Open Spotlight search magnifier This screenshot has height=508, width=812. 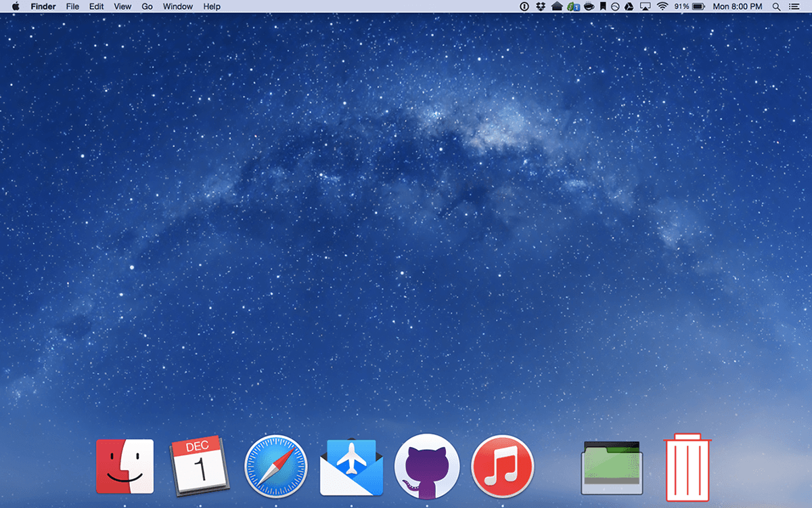tap(776, 7)
